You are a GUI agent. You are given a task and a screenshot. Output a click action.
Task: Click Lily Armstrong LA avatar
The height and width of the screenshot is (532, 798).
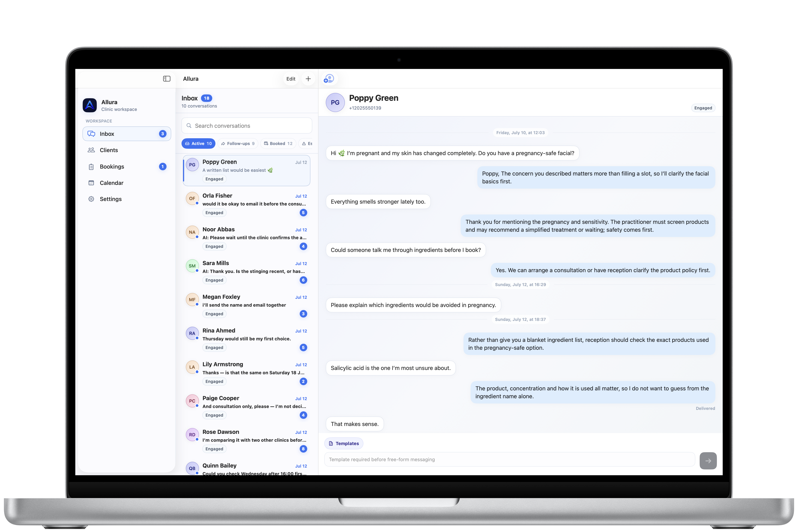(x=192, y=367)
